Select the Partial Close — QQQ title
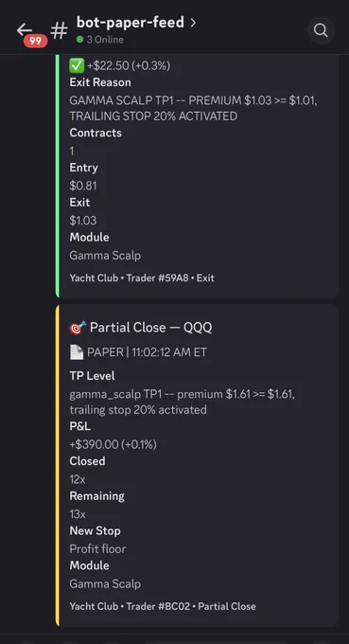Screen dimensions: 349x644 point(151,328)
